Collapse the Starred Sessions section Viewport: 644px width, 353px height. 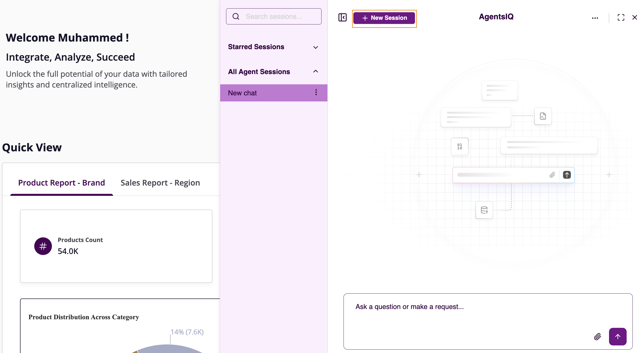315,47
